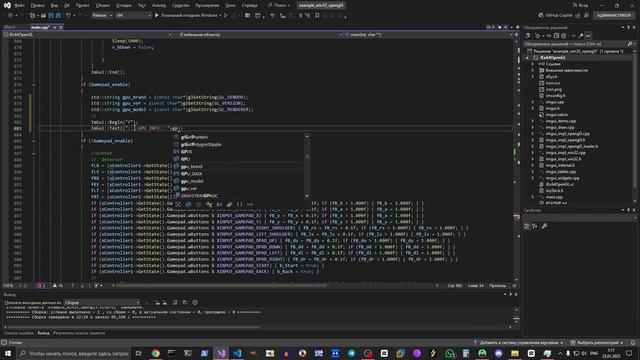Click the editor vertical scrollbar
This screenshot has width=640, height=360.
517,159
